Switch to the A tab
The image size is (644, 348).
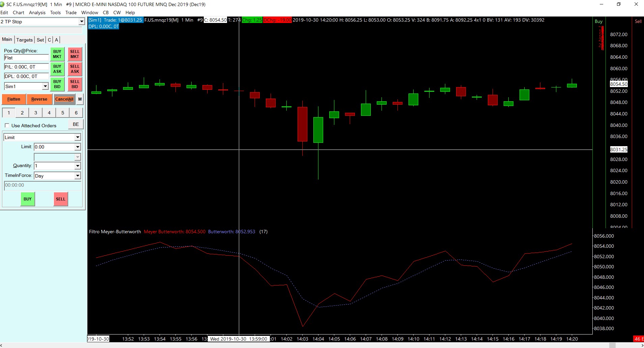(x=56, y=40)
